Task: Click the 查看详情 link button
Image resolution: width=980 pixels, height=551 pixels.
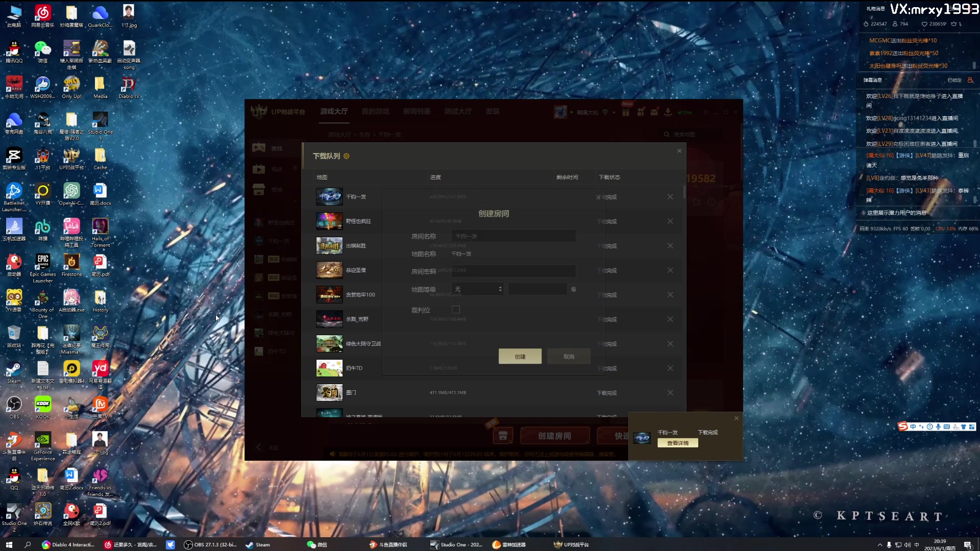Action: click(676, 443)
